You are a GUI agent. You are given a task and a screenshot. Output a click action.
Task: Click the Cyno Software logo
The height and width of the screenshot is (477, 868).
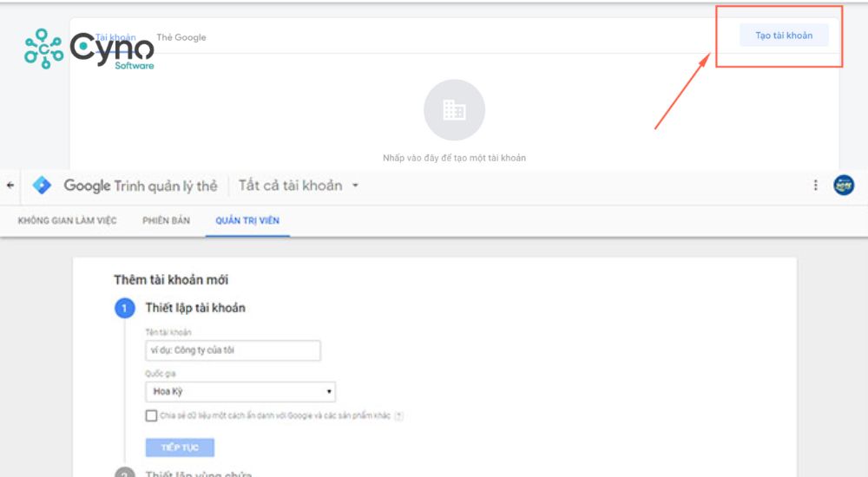(89, 49)
